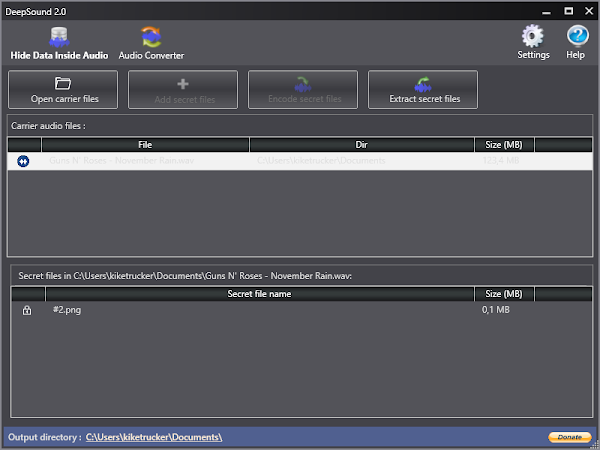Close the DeepSound window
600x450 pixels.
pos(589,11)
